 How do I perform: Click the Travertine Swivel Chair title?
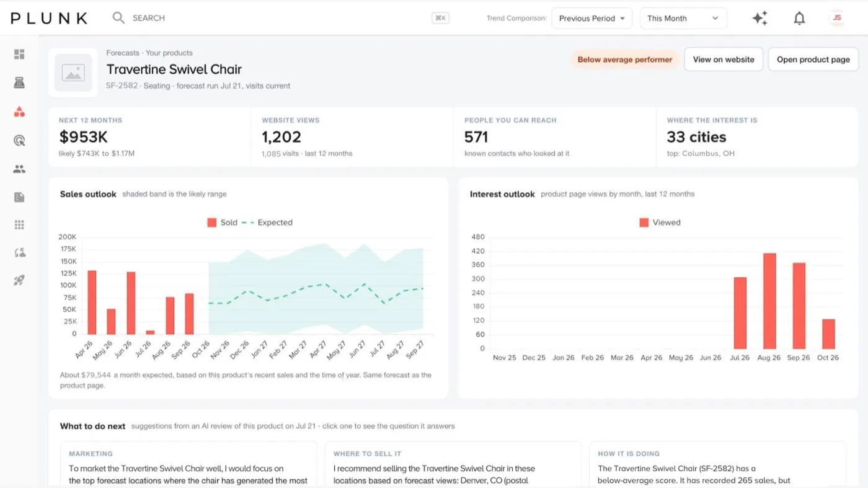click(x=174, y=69)
